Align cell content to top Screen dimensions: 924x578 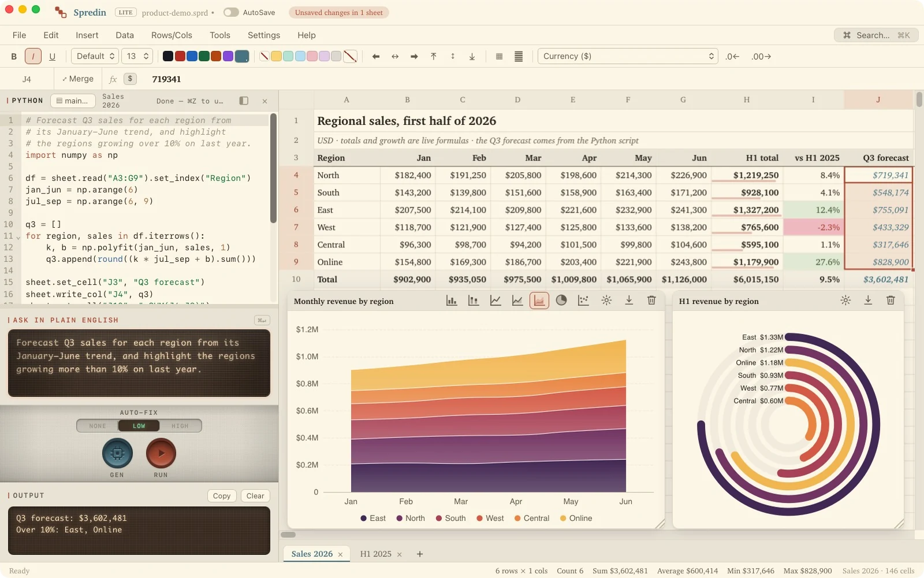click(434, 56)
